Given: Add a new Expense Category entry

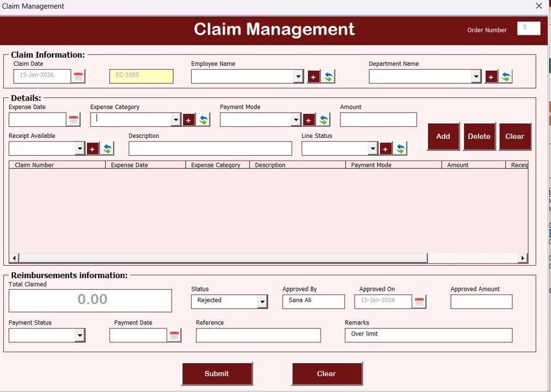Looking at the screenshot, I should click(189, 119).
